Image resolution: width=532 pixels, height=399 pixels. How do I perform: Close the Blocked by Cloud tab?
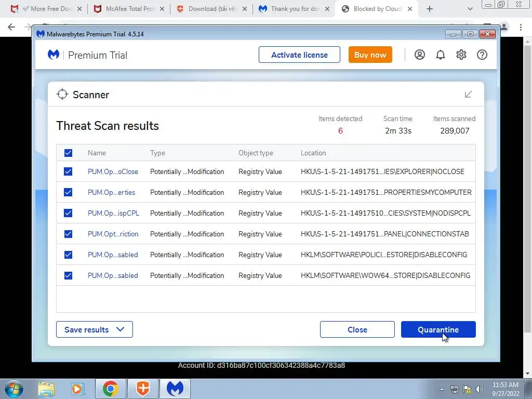click(x=410, y=9)
